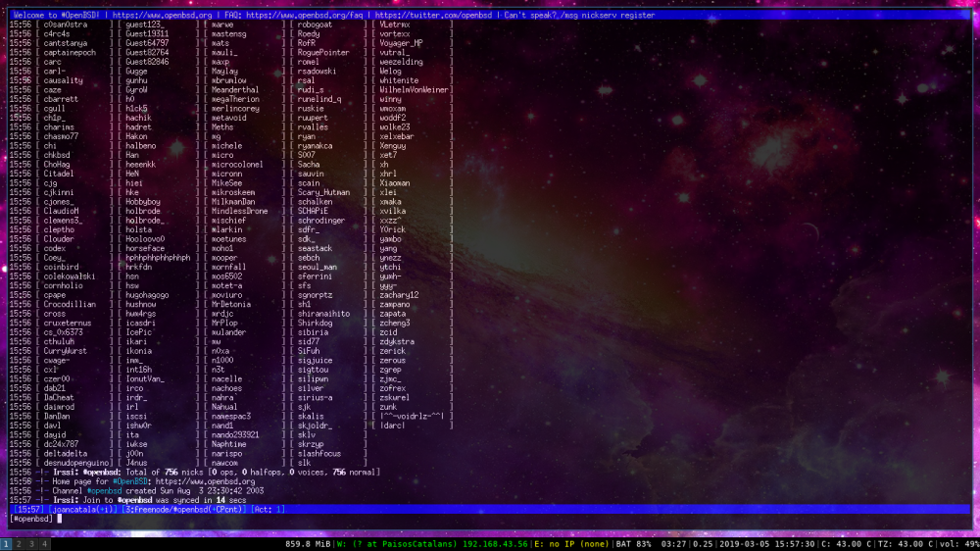Select the nick 'shiranaihito'
The width and height of the screenshot is (980, 551).
(323, 314)
